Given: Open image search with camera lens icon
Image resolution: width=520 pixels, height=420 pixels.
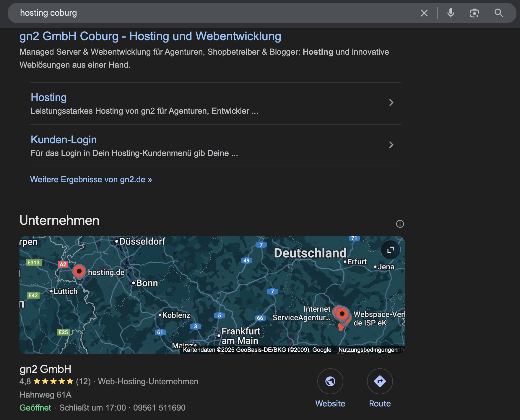Looking at the screenshot, I should pyautogui.click(x=474, y=13).
